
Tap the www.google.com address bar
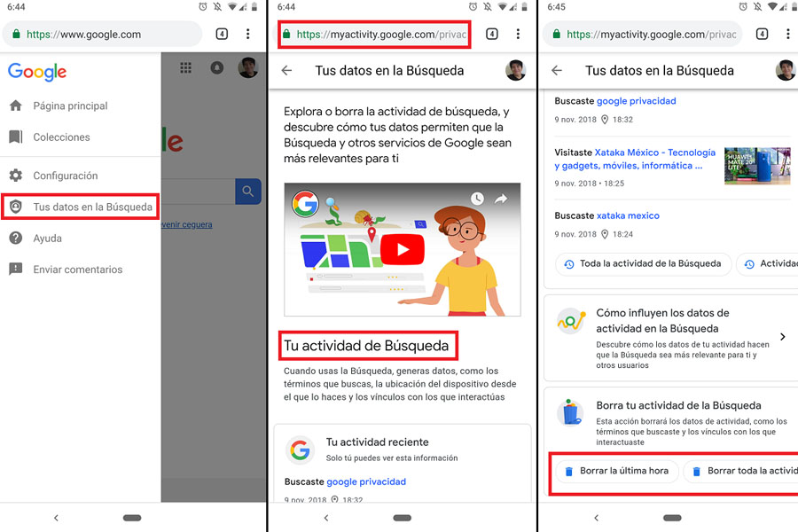click(102, 34)
